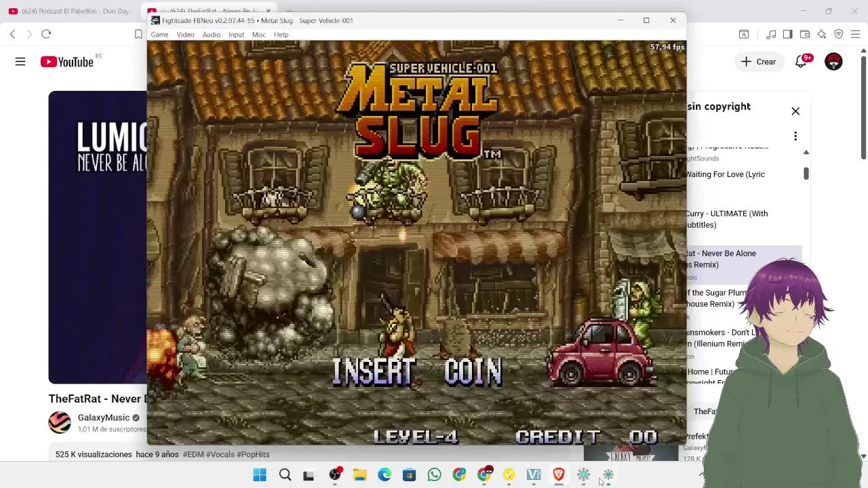Open the Input menu in FBNeo
The image size is (868, 488).
tap(236, 35)
